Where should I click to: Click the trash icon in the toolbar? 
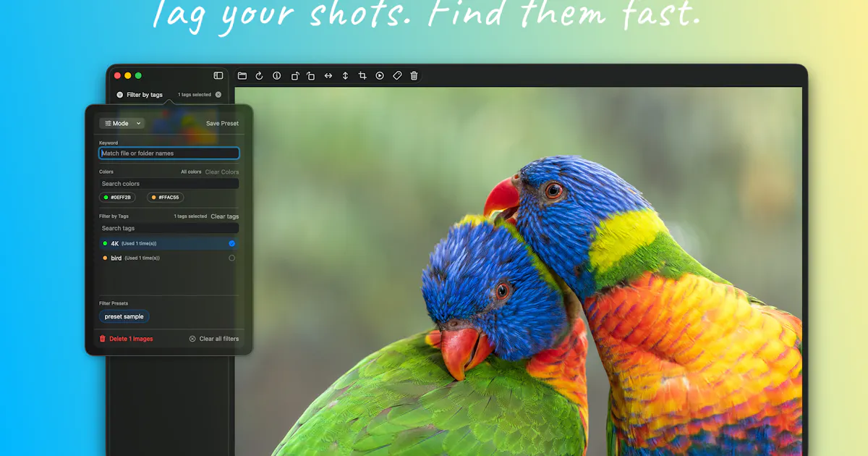414,76
